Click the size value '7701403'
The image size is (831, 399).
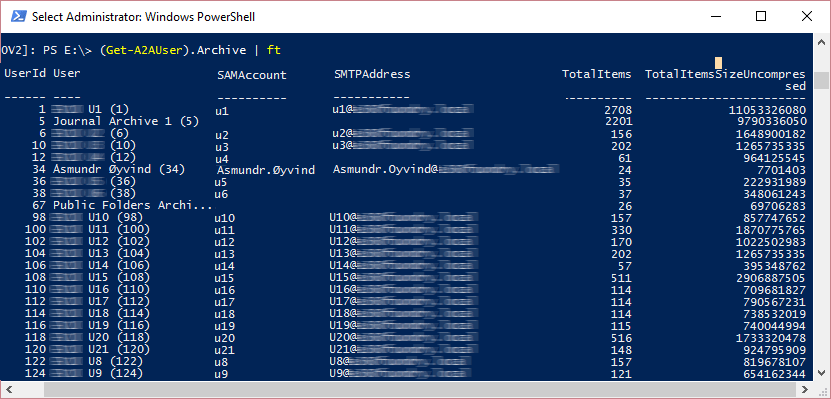pos(782,170)
